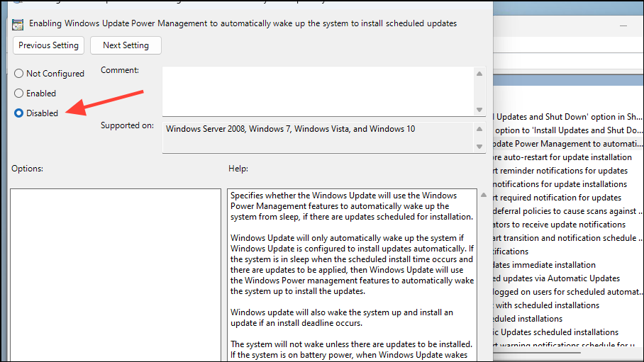Select the Disabled radio option
The width and height of the screenshot is (644, 362).
point(36,113)
